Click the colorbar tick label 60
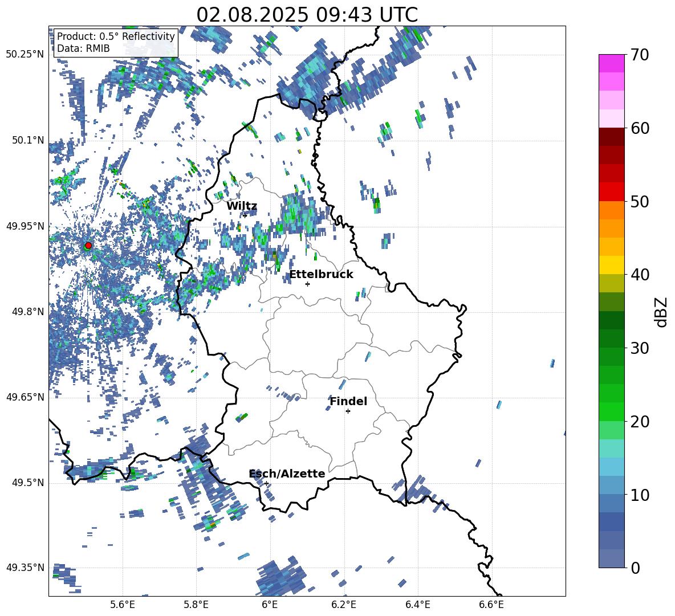 click(x=640, y=128)
